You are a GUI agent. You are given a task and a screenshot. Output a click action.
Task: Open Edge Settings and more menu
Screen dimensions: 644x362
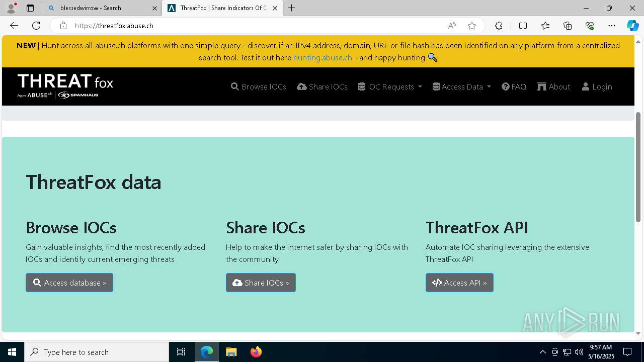click(x=612, y=26)
